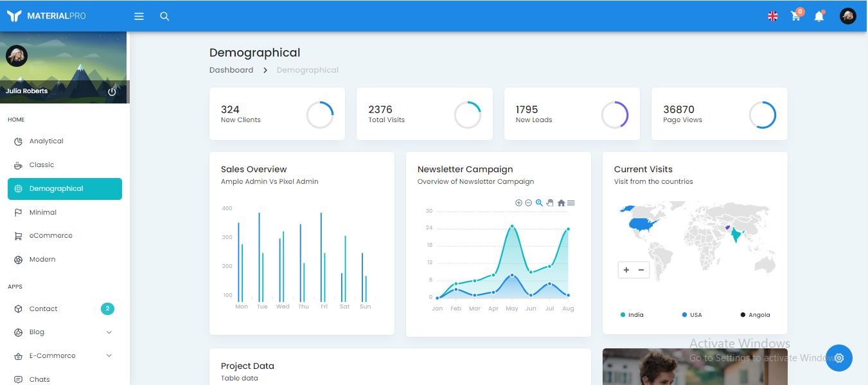868x385 pixels.
Task: Click the eCommerce cart icon in sidebar
Action: (x=18, y=236)
